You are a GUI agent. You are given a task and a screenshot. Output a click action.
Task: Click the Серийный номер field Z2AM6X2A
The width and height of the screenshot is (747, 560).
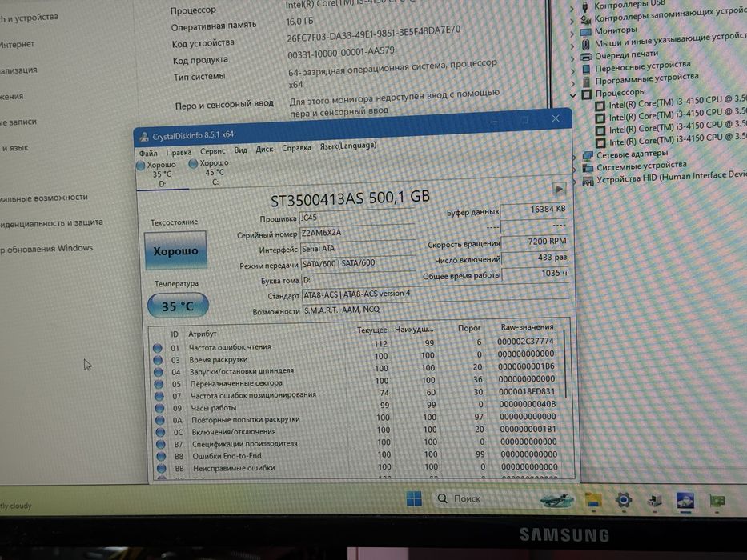point(357,232)
